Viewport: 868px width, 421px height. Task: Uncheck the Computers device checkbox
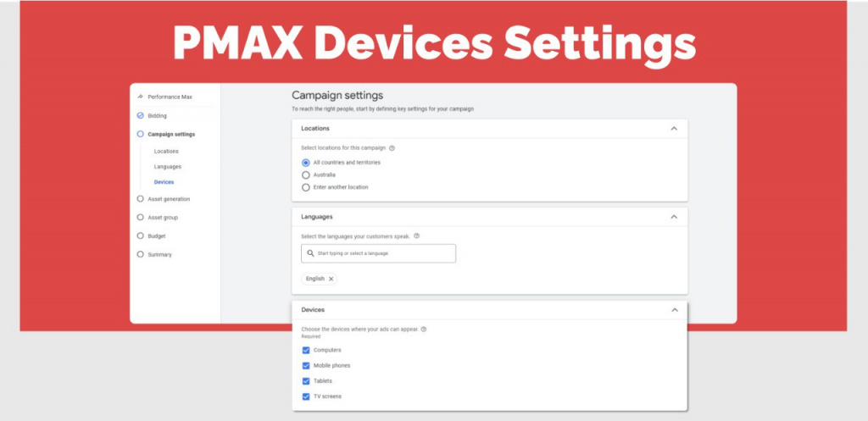(306, 350)
